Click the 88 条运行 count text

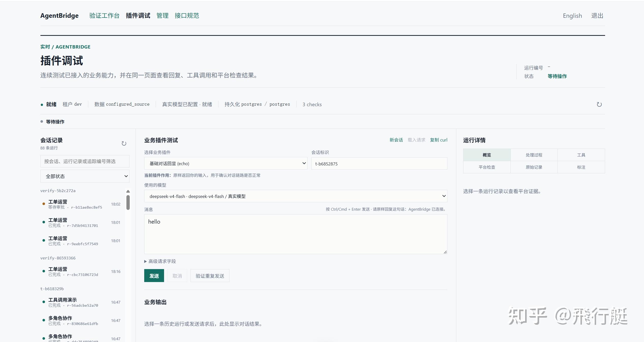[x=49, y=148]
